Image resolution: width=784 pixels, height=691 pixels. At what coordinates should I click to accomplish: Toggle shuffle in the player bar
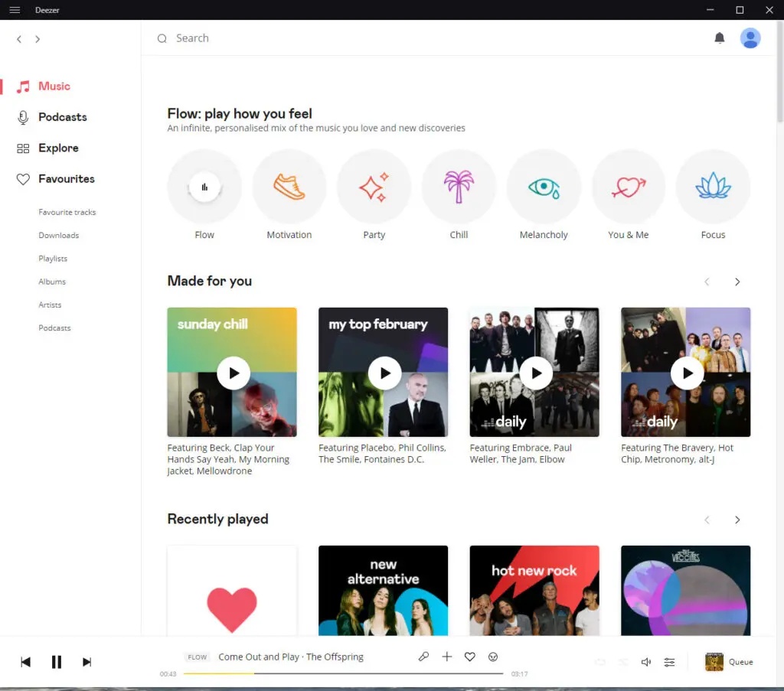coord(623,662)
